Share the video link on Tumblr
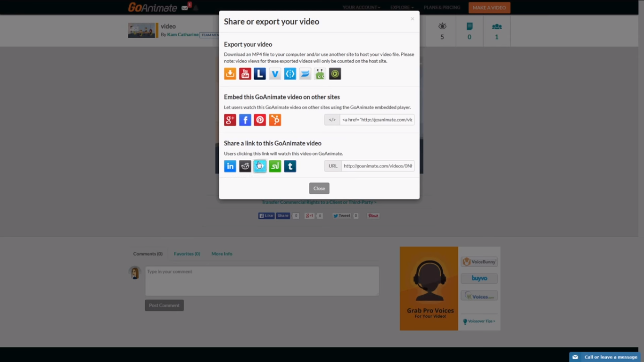This screenshot has width=644, height=362. [x=290, y=166]
